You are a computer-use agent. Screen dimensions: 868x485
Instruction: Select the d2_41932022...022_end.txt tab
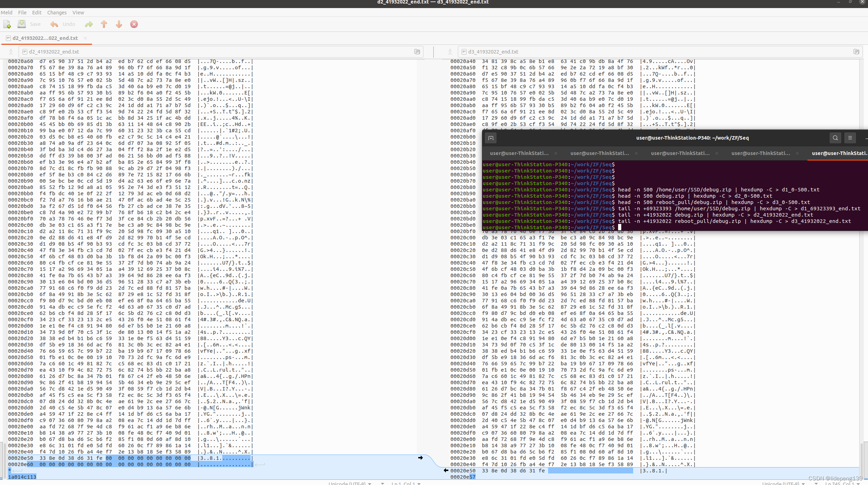tap(45, 38)
